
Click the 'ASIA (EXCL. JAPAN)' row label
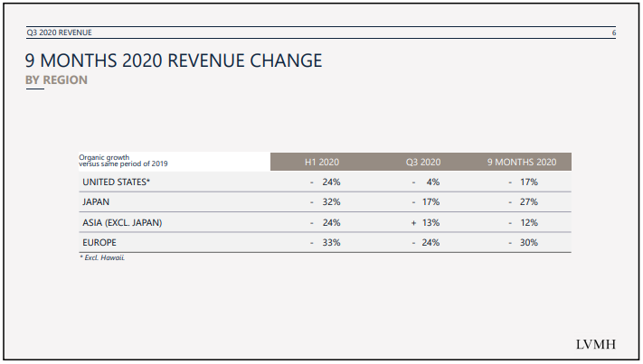pyautogui.click(x=122, y=223)
